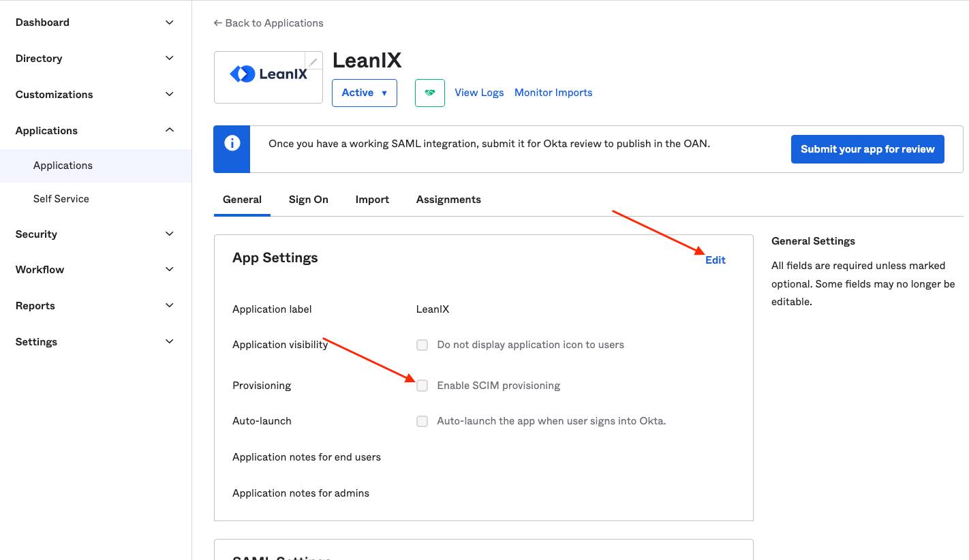Click the App Settings heading
The image size is (969, 560).
[275, 258]
